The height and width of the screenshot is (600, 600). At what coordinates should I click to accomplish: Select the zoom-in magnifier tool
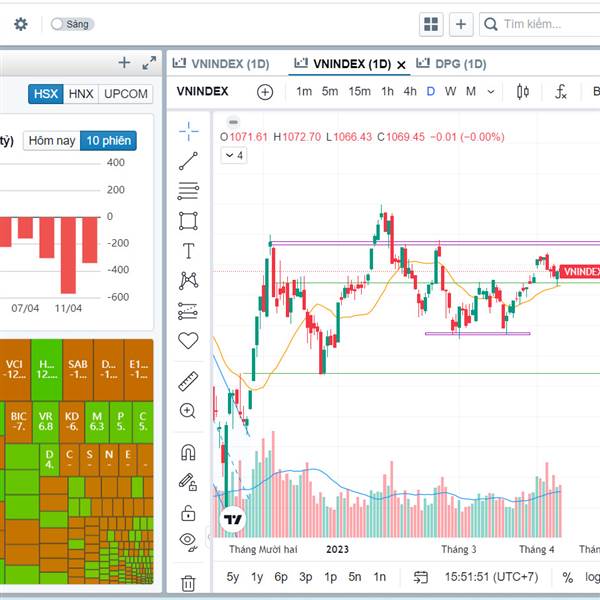pos(188,411)
